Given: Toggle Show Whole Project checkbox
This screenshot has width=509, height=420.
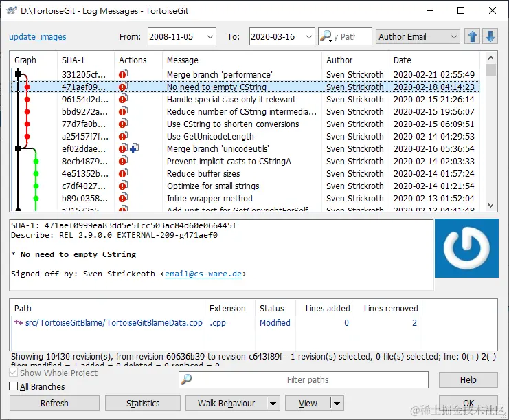Looking at the screenshot, I should click(x=14, y=373).
